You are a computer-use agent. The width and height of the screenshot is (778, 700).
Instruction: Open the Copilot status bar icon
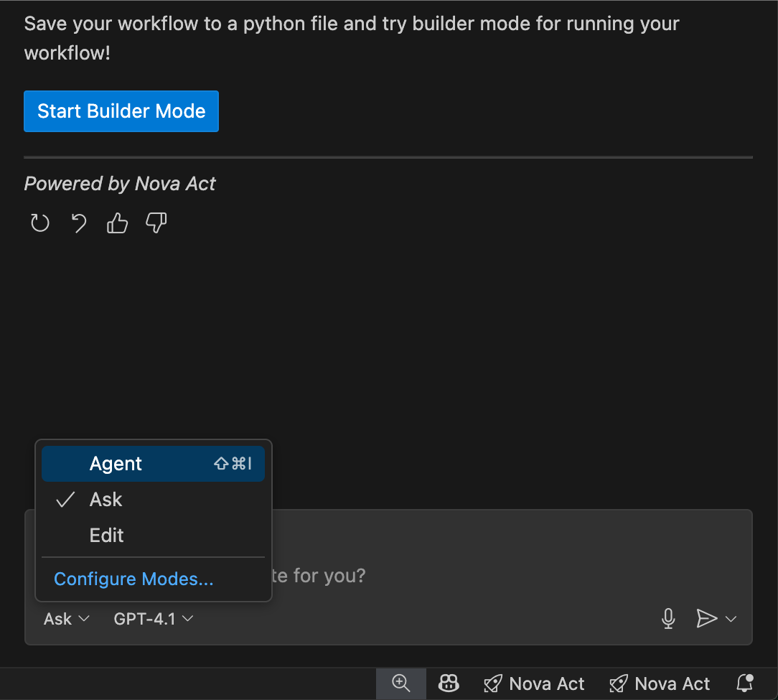[449, 683]
